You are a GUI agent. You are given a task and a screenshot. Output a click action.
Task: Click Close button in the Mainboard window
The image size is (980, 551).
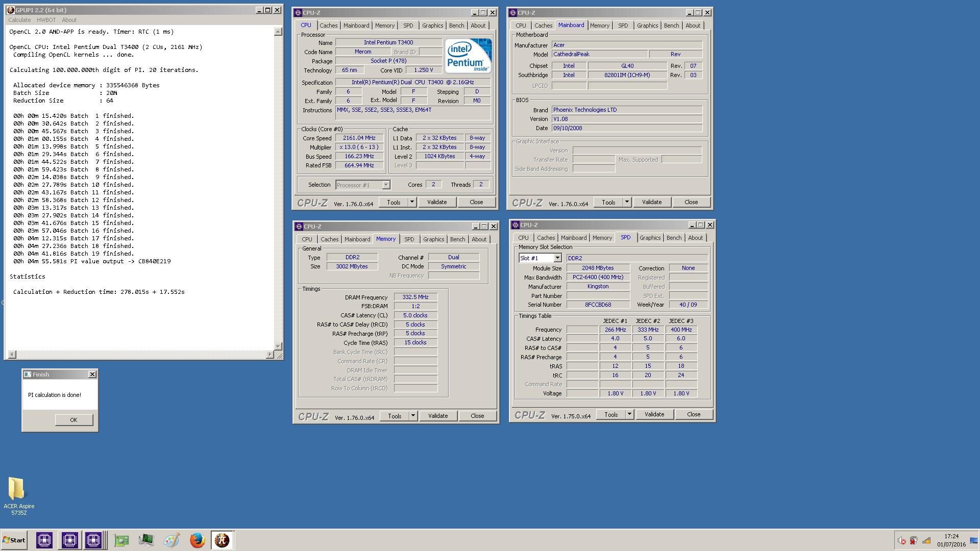pos(691,202)
